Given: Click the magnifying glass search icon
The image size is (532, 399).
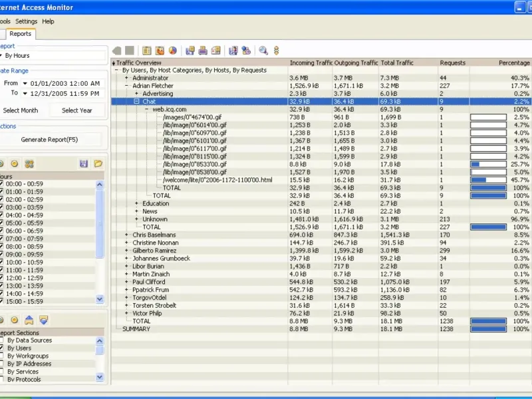Looking at the screenshot, I should point(263,50).
